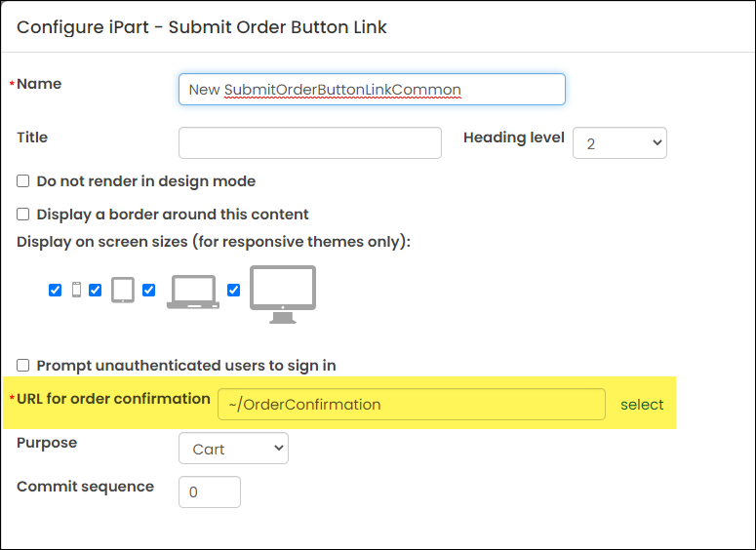Screen dimensions: 756x550
Task: Click the select link for order confirmation URL
Action: tap(642, 405)
